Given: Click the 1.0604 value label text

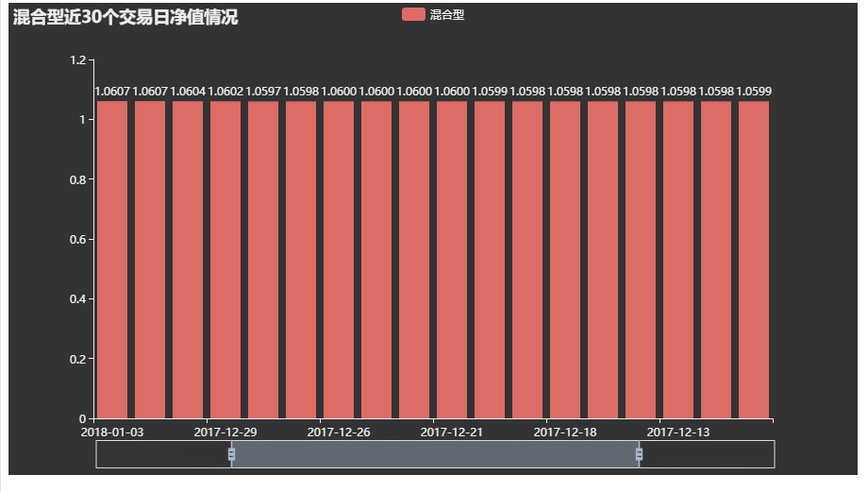Looking at the screenshot, I should tap(188, 92).
